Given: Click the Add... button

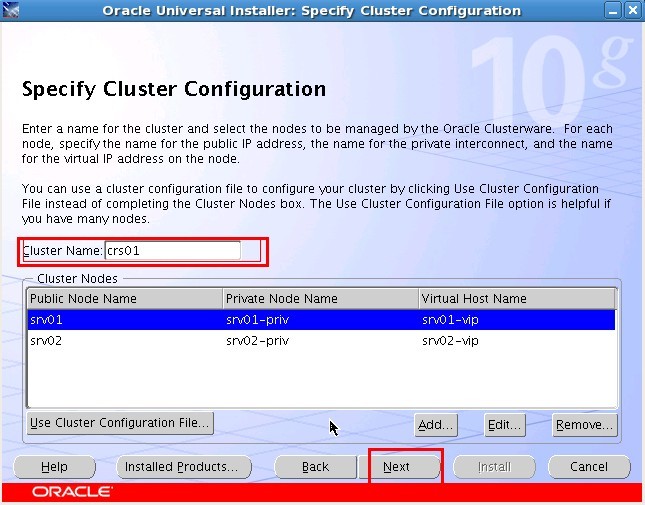Looking at the screenshot, I should (x=436, y=425).
